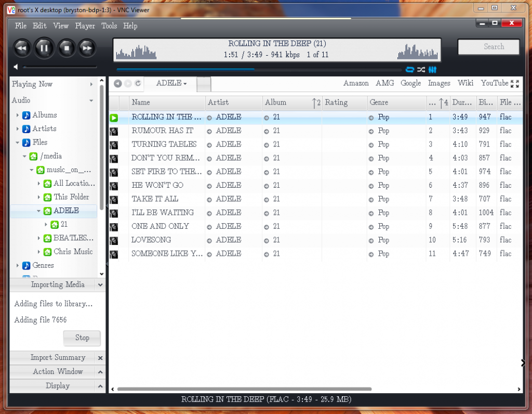Image resolution: width=532 pixels, height=414 pixels.
Task: Open the equalizer settings icon
Action: point(432,70)
